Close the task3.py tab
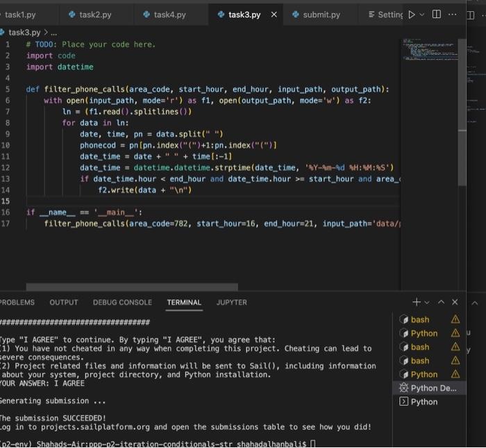Viewport: 486px width, 448px height. [x=274, y=15]
